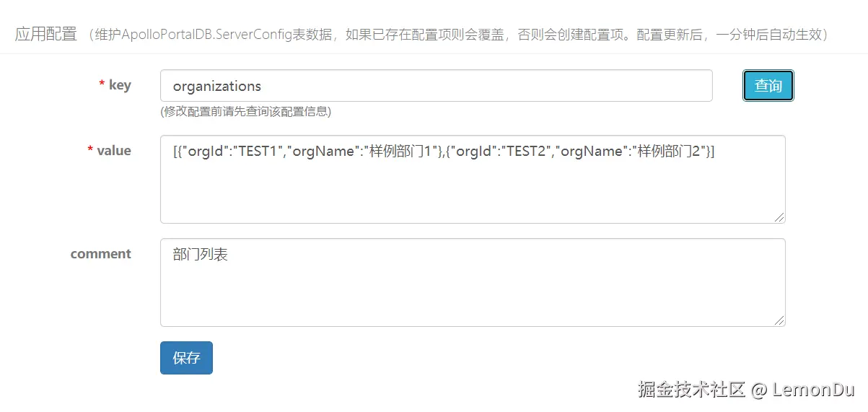Click the red asterisk beside key
Screen dimensions: 868x412
tap(102, 85)
